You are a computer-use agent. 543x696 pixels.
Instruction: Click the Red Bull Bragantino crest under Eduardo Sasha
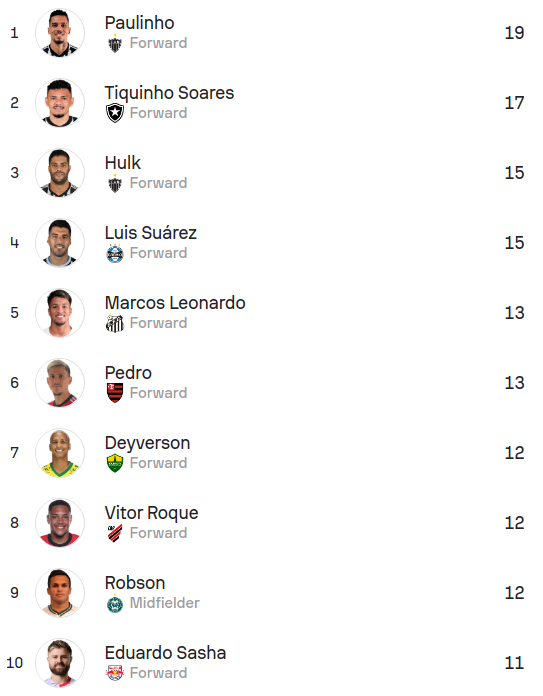(x=115, y=673)
